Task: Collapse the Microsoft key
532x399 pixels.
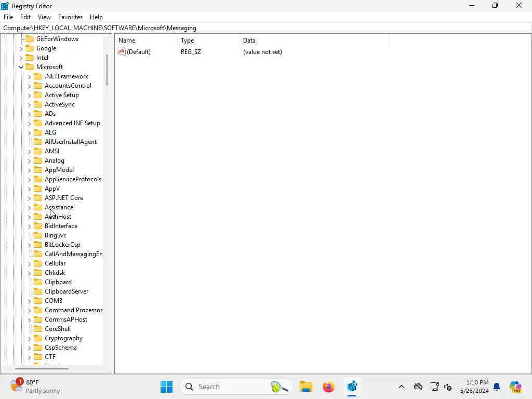Action: (x=21, y=67)
